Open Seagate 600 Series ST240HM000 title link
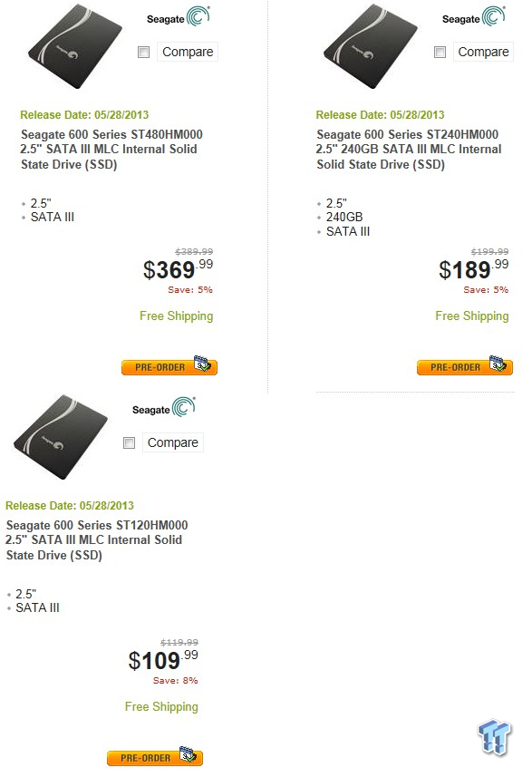Viewport: 532px width, 777px height. [409, 150]
